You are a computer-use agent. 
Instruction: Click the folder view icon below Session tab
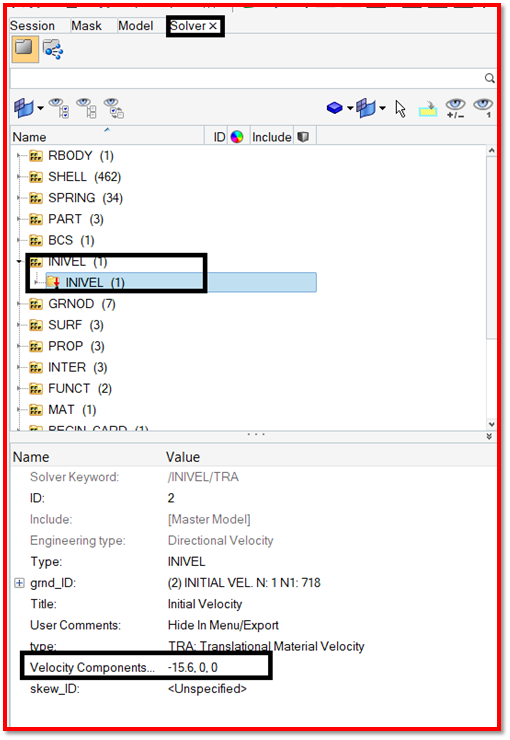coord(25,50)
